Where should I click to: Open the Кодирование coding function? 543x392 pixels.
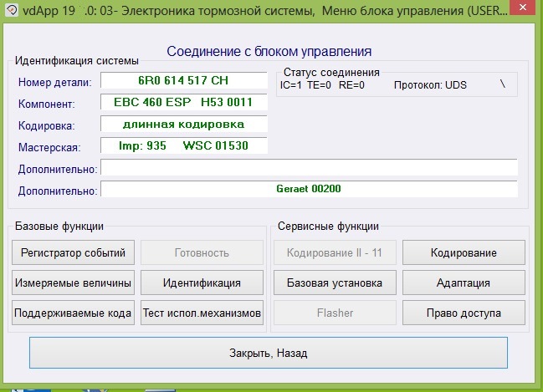coord(464,252)
